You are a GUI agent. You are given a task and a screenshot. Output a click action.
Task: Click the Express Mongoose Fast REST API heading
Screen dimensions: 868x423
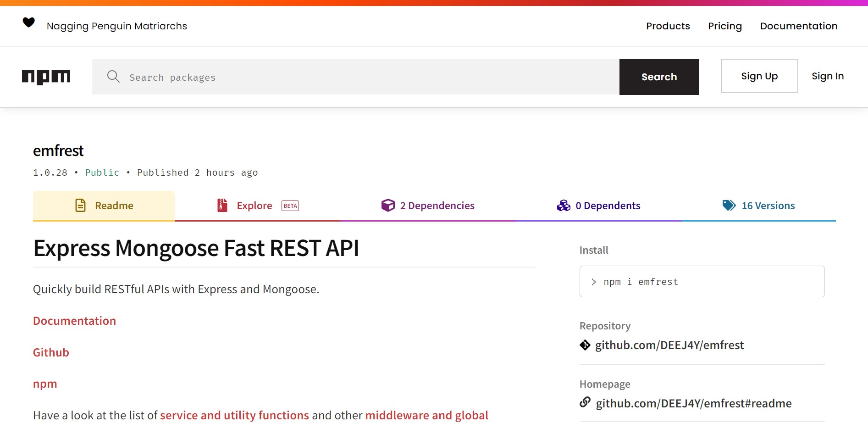click(x=196, y=248)
